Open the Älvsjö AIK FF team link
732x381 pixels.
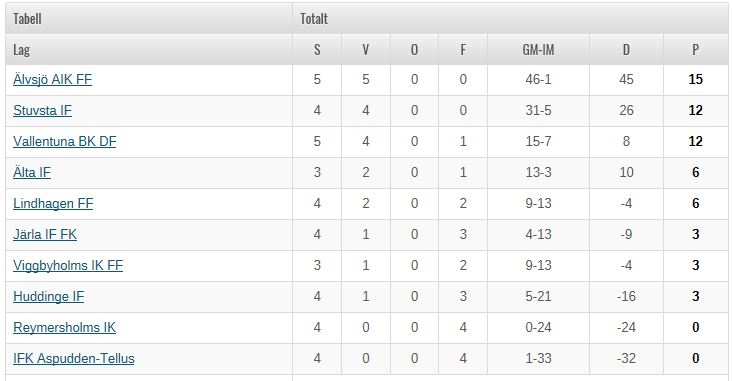(x=52, y=79)
